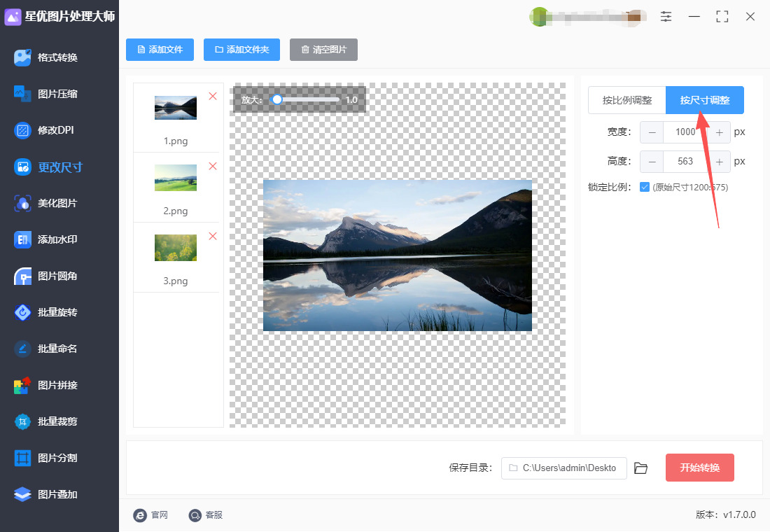Open the 图片圆角 rounded corner icon

pos(22,276)
